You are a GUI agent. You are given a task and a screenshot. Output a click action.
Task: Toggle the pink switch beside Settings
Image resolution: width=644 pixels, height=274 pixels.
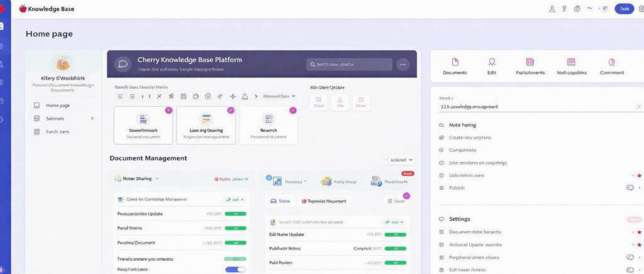click(x=635, y=219)
